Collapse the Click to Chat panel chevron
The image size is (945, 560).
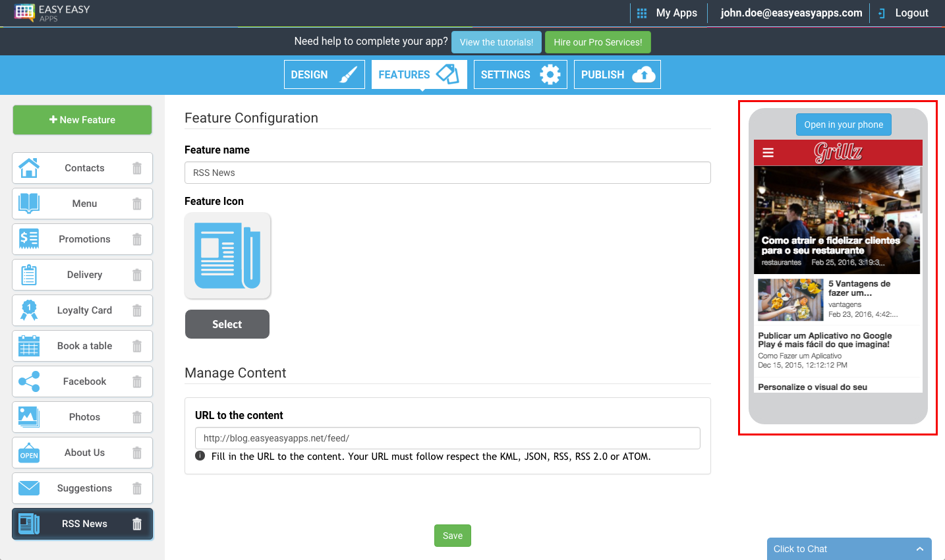pyautogui.click(x=921, y=549)
